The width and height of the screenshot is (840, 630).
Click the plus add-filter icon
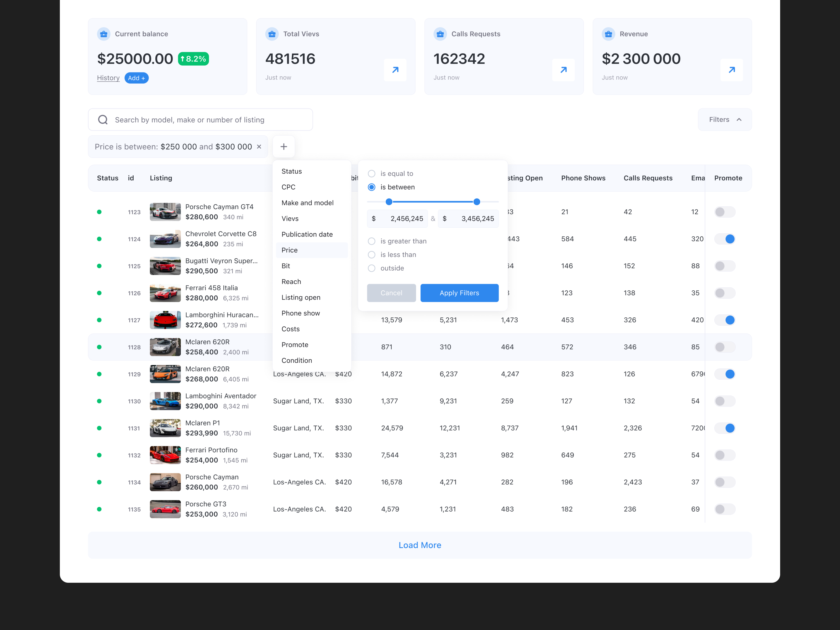(x=284, y=146)
